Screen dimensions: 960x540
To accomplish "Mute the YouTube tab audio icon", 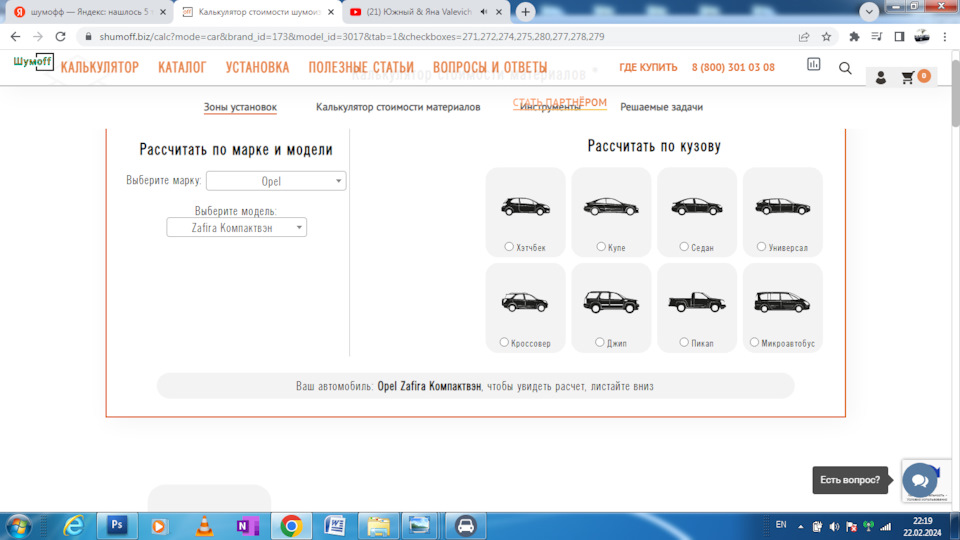I will (x=484, y=12).
